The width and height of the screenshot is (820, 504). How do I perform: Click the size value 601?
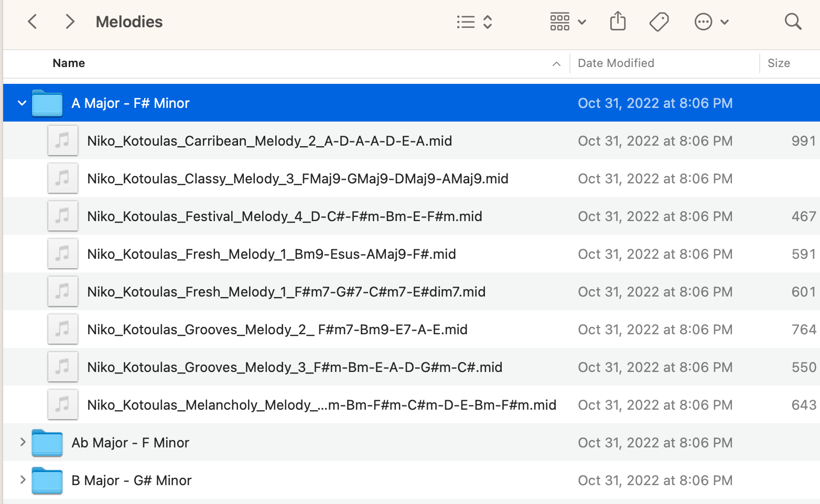[x=804, y=292]
